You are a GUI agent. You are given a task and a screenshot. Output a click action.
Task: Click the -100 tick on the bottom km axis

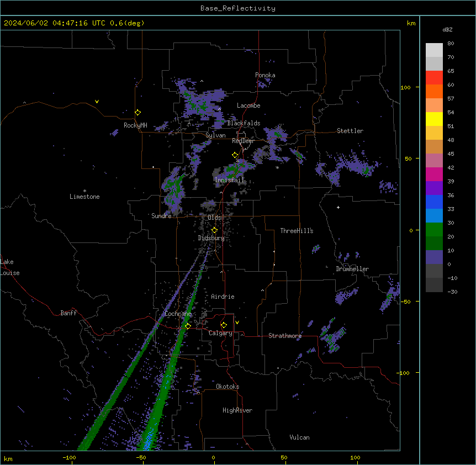tap(69, 457)
